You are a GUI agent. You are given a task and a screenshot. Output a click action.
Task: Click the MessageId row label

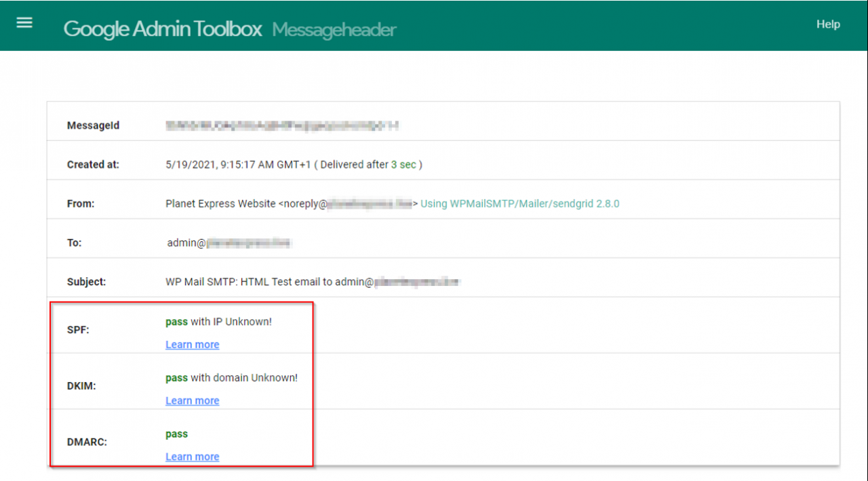tap(93, 125)
